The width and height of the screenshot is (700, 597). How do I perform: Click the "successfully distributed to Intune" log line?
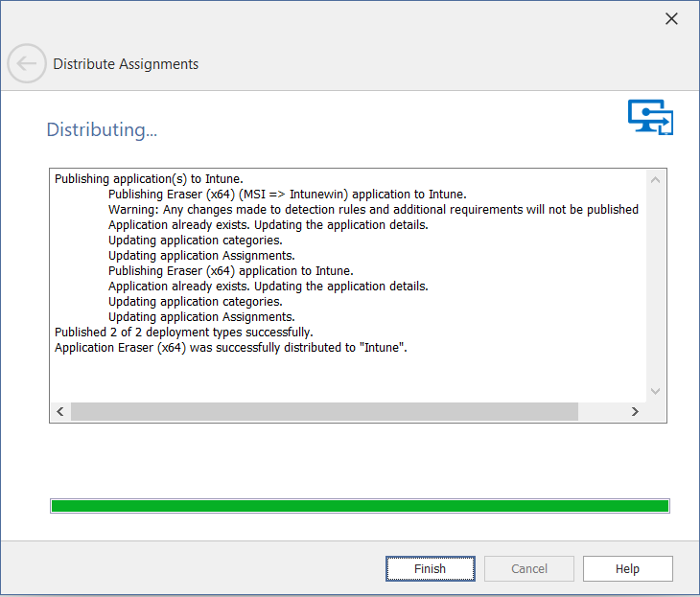[x=231, y=347]
